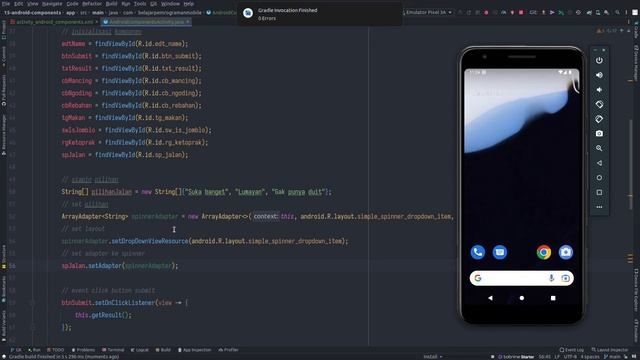The width and height of the screenshot is (640, 360).
Task: Open the Logcat tool window
Action: click(140, 350)
